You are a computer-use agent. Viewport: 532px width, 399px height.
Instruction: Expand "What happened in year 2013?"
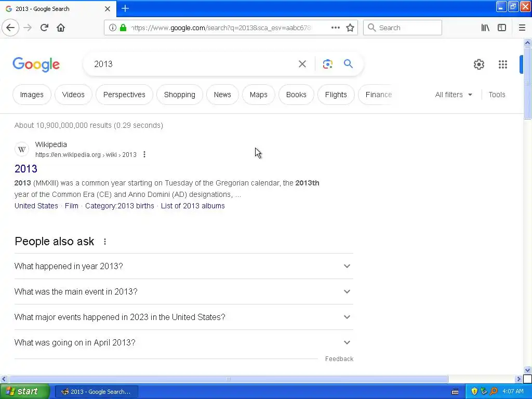183,266
